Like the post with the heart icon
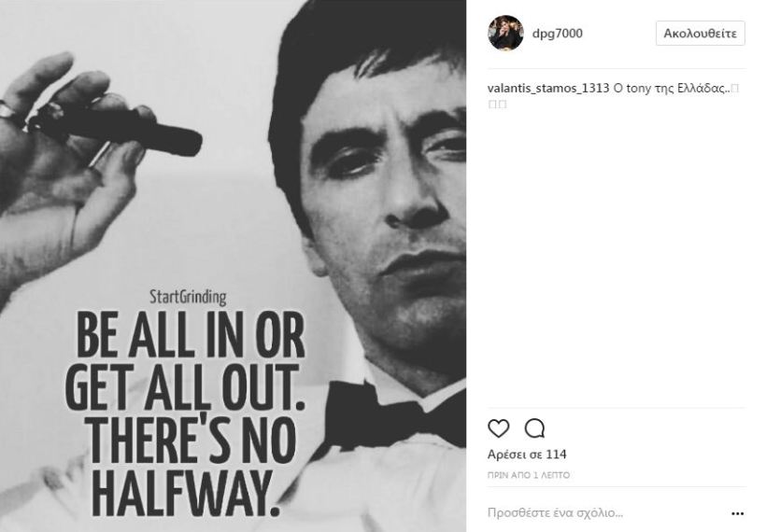Screen dimensions: 766x532 499,428
